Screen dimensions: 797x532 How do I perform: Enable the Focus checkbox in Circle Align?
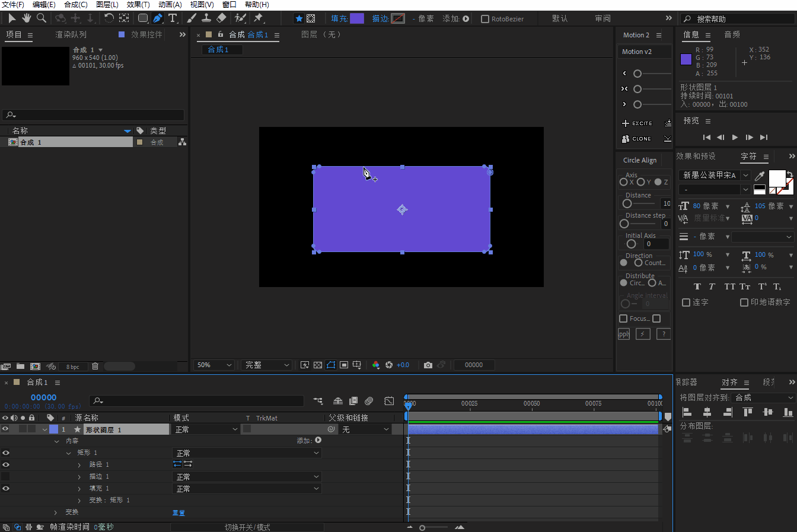pos(623,318)
